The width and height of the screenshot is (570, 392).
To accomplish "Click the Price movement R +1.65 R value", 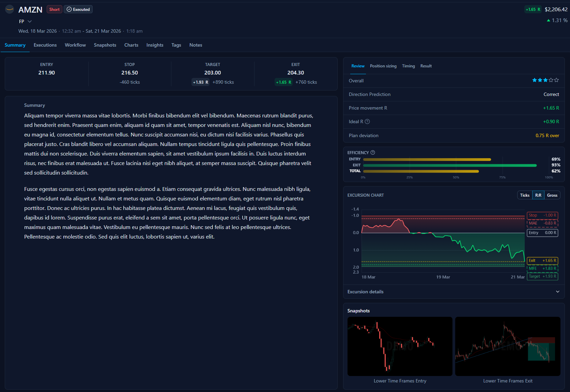I will (551, 108).
